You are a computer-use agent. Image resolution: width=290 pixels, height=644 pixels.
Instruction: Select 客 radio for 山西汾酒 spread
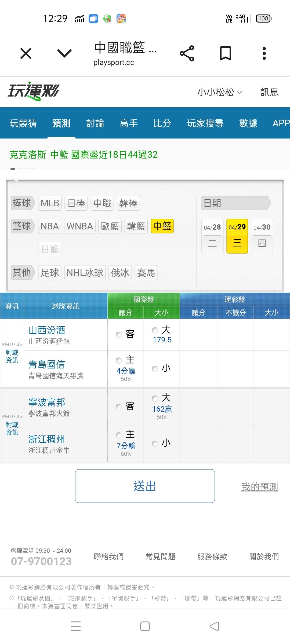(x=119, y=335)
